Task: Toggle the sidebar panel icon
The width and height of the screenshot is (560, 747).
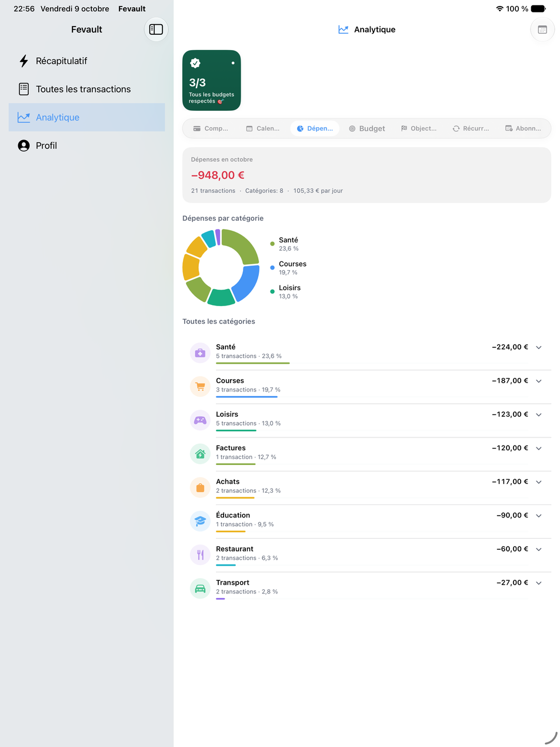Action: point(156,29)
